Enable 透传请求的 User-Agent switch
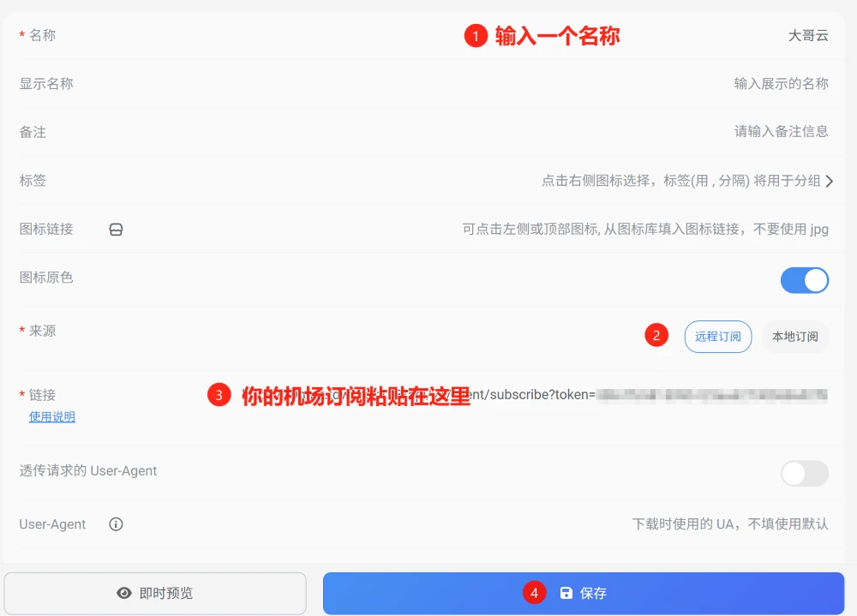Image resolution: width=857 pixels, height=616 pixels. click(805, 473)
